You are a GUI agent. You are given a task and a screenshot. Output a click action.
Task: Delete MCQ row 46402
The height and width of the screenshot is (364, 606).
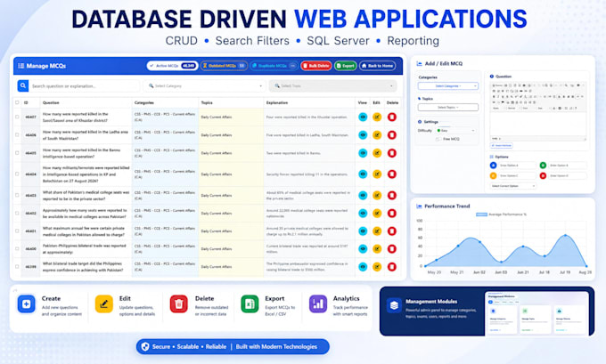tap(392, 213)
